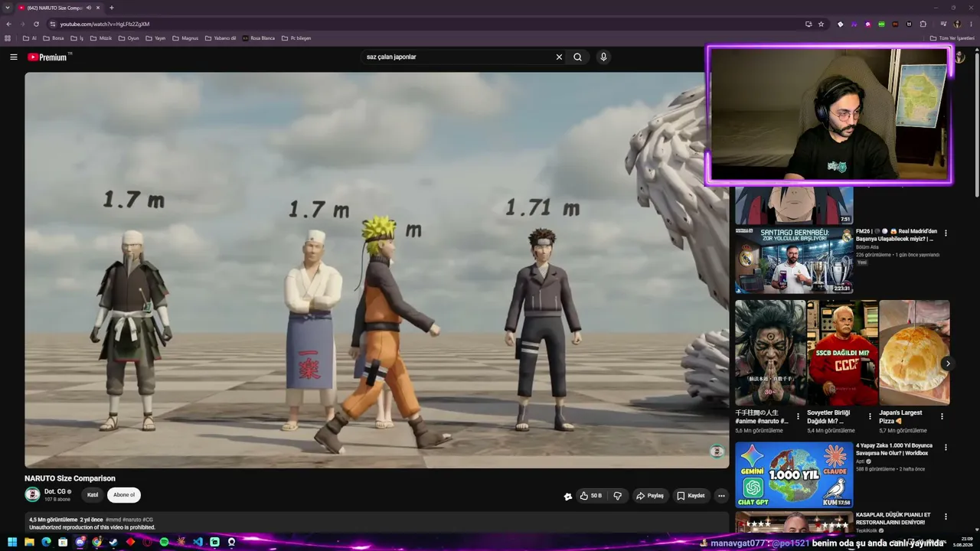
Task: Open the apps grid in bookmarks bar
Action: [x=8, y=38]
